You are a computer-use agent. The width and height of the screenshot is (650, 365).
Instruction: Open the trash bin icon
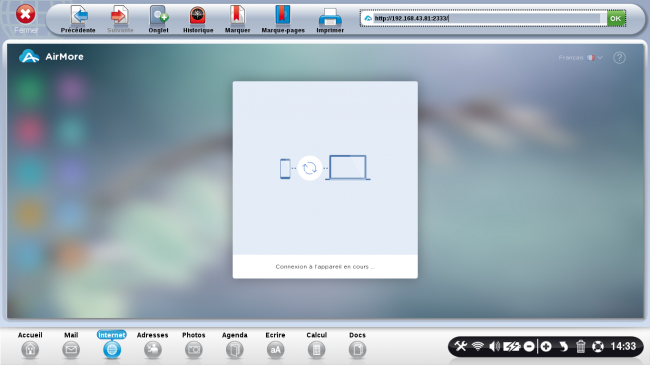click(580, 346)
